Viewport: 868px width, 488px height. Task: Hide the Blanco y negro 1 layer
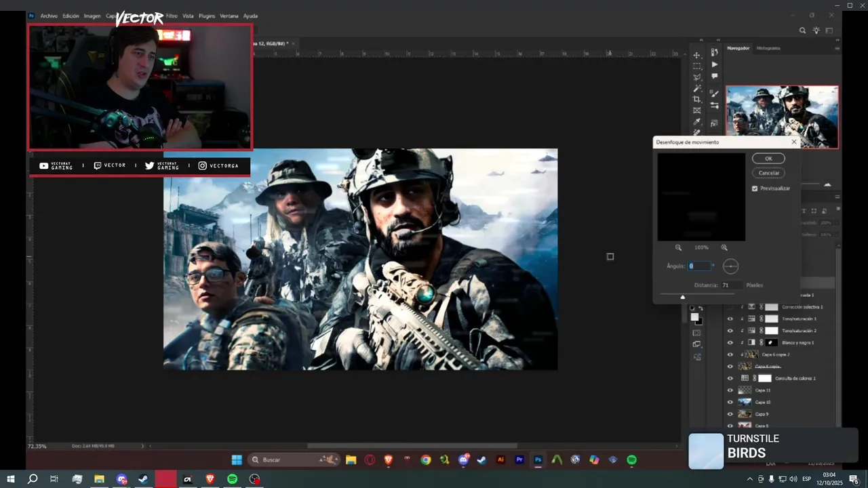[x=730, y=342]
